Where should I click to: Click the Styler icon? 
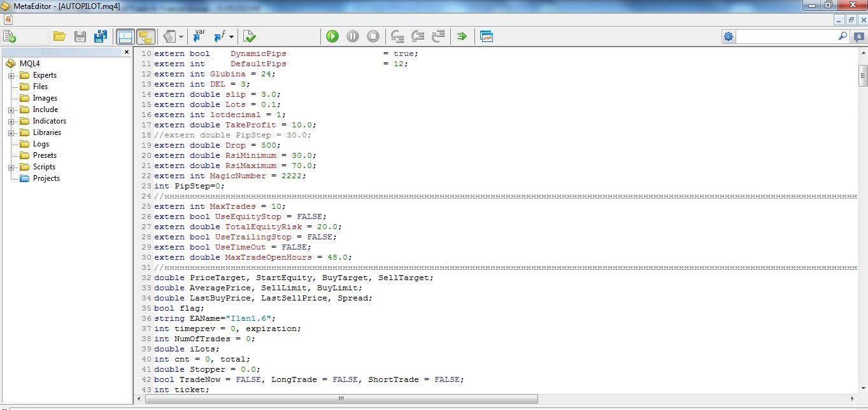click(x=169, y=36)
